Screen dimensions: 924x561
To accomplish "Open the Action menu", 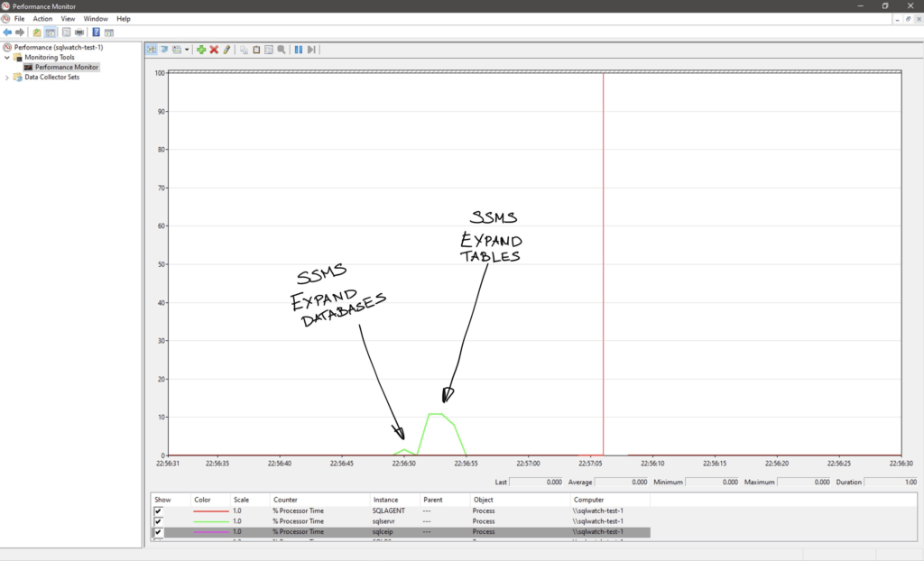I will coord(42,19).
